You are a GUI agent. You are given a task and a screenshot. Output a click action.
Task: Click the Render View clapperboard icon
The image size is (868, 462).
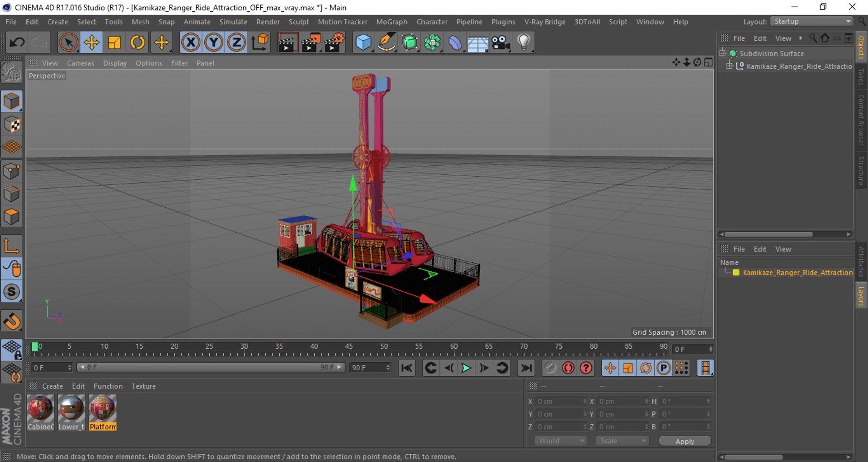point(288,42)
